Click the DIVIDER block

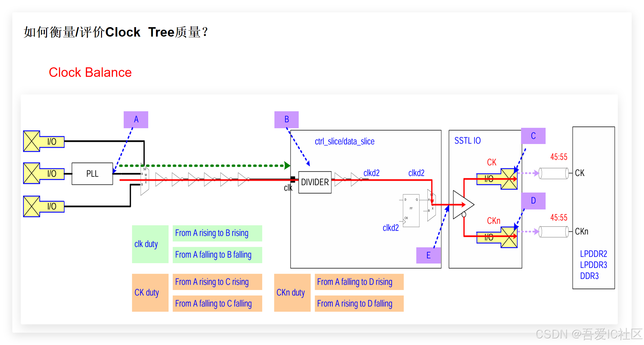click(315, 182)
